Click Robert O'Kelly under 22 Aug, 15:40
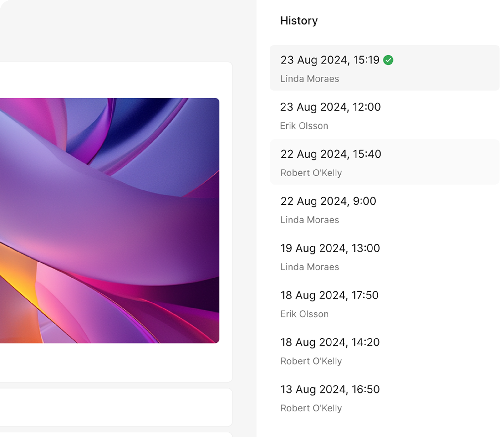 (x=311, y=173)
